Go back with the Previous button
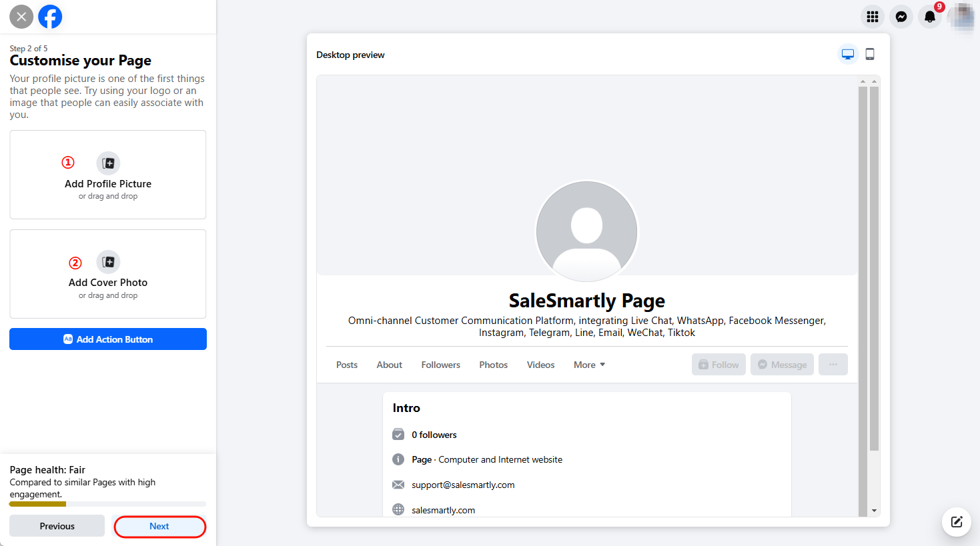The width and height of the screenshot is (980, 546). (57, 526)
